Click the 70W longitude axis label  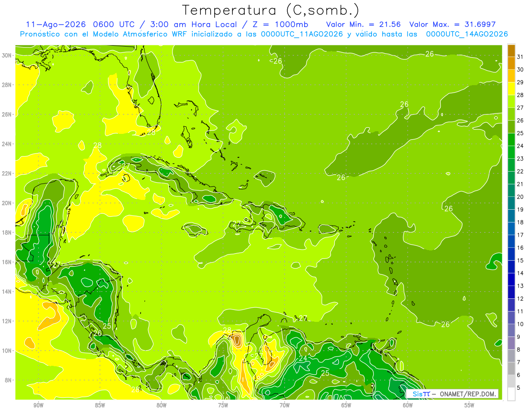click(285, 405)
